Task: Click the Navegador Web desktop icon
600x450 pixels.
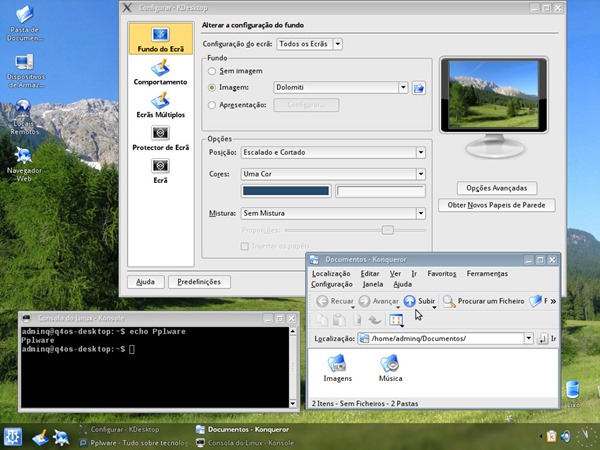Action: click(24, 165)
